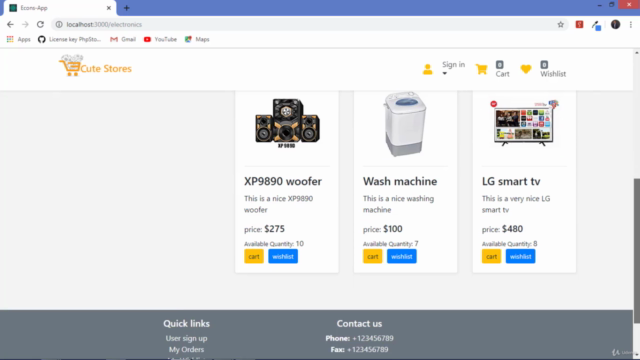This screenshot has width=640, height=360.
Task: Open the My Orders footer link
Action: coord(187,349)
